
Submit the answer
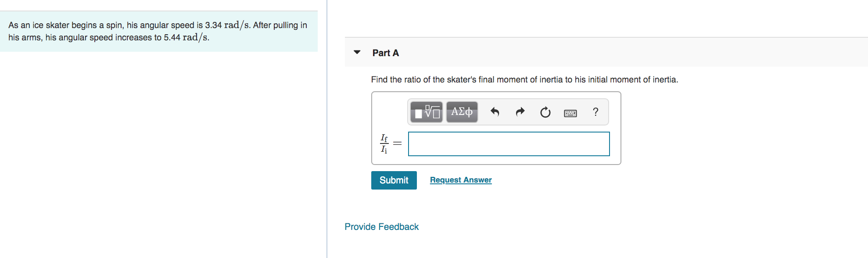394,180
